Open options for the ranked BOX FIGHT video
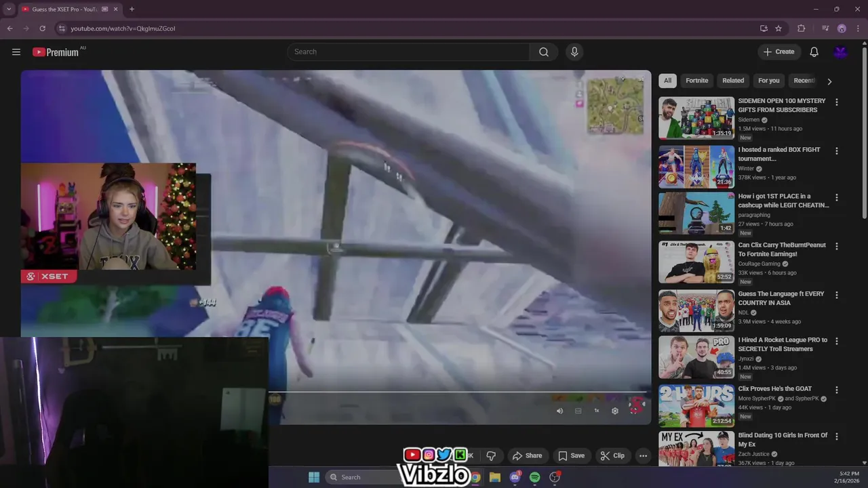 pos(836,151)
